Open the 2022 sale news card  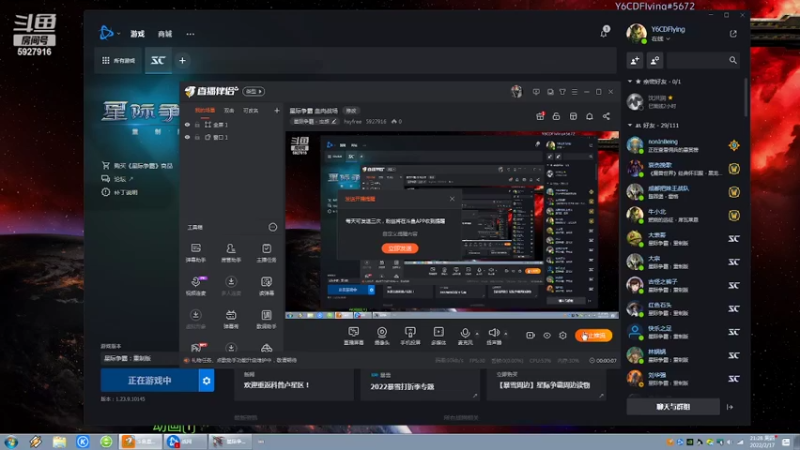click(x=420, y=385)
